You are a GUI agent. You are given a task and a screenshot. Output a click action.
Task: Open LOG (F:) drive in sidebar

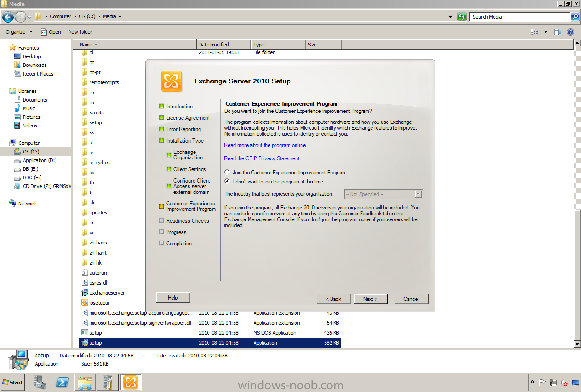click(28, 178)
